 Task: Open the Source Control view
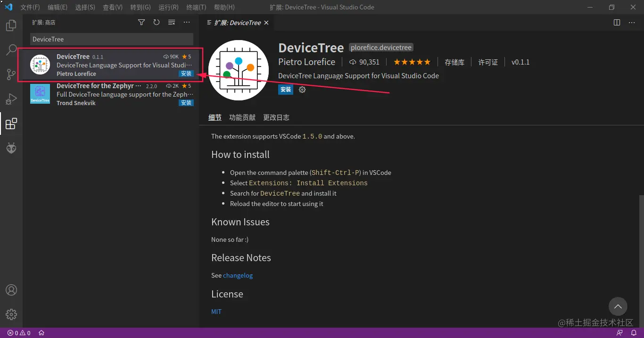point(11,74)
